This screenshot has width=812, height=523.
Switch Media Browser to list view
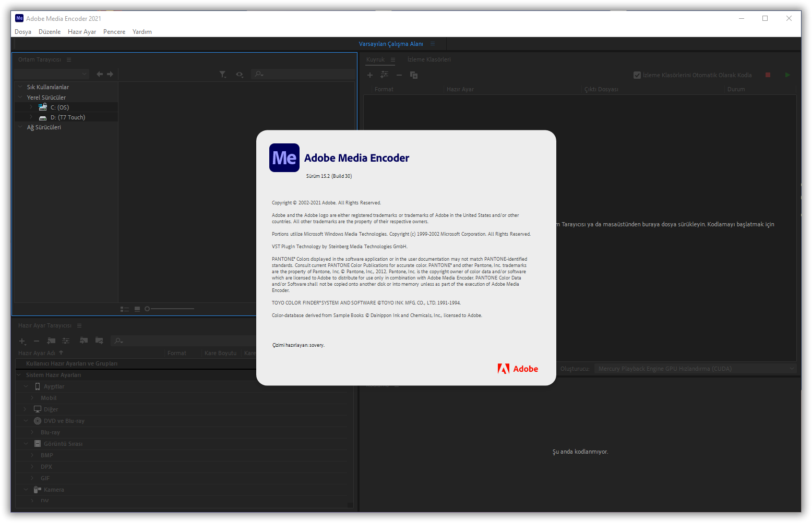click(x=125, y=309)
